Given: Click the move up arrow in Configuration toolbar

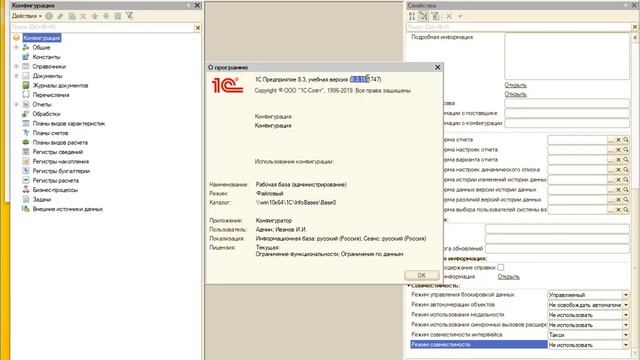Looking at the screenshot, I should (95, 16).
